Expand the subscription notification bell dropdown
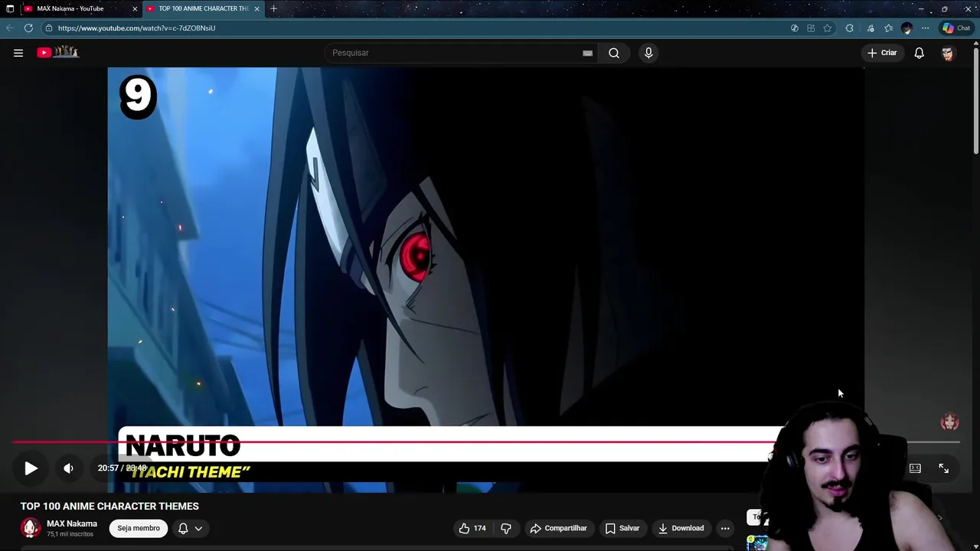The width and height of the screenshot is (980, 551). (x=190, y=528)
